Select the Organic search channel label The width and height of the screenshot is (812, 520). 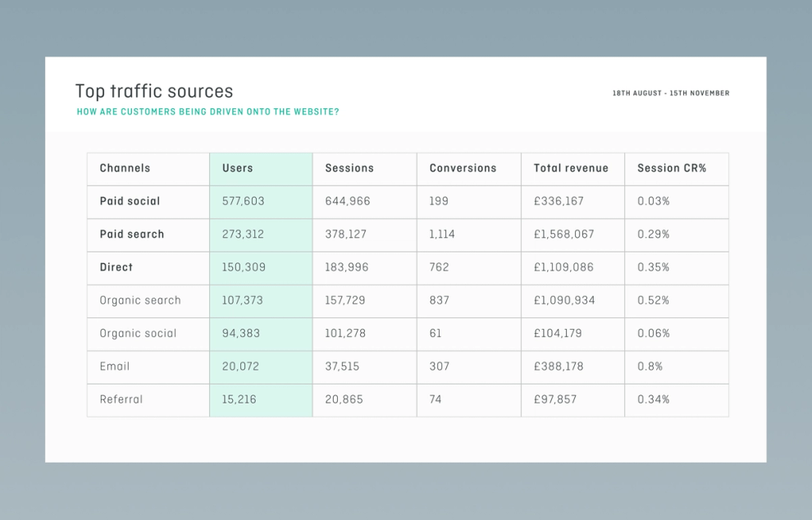point(139,300)
